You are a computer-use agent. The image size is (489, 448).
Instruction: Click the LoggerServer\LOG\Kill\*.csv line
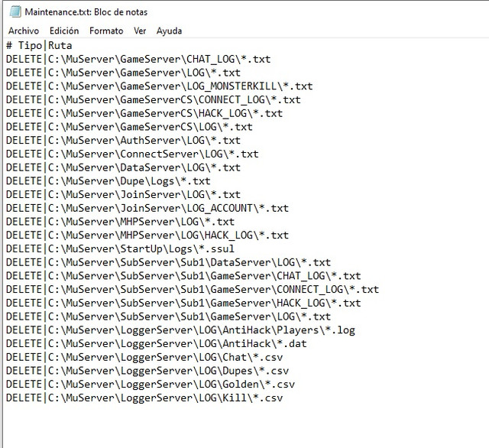click(x=144, y=398)
